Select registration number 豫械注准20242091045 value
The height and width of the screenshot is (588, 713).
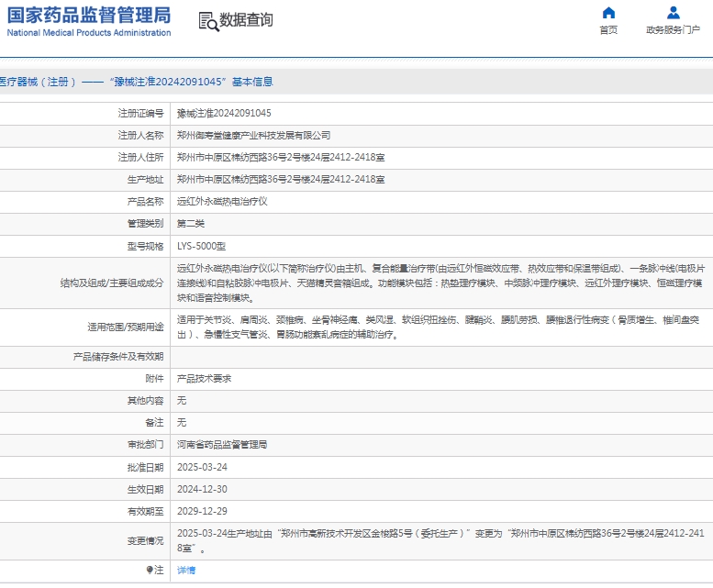[x=224, y=113]
